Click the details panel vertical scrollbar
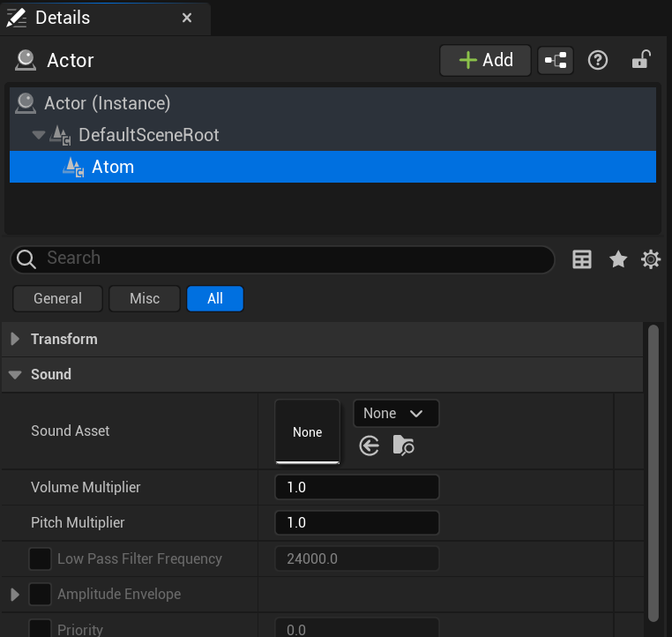Screen dimensions: 672x637 coord(653,473)
